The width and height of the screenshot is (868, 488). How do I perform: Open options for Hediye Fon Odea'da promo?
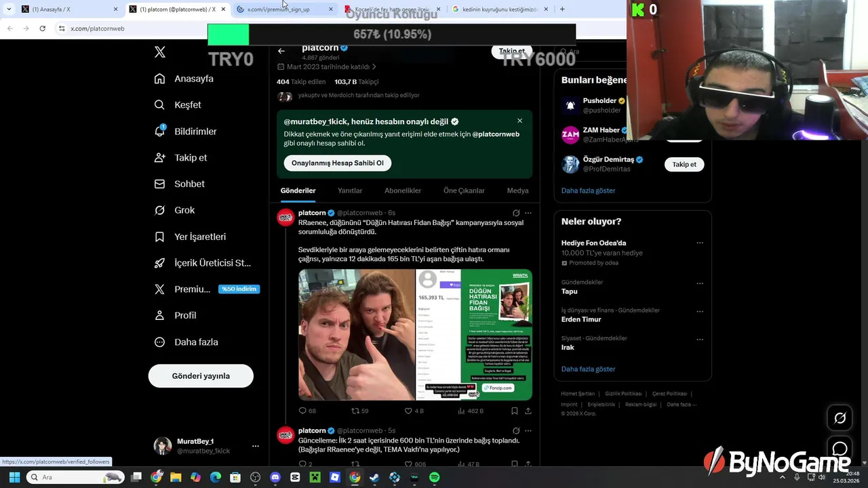point(700,243)
